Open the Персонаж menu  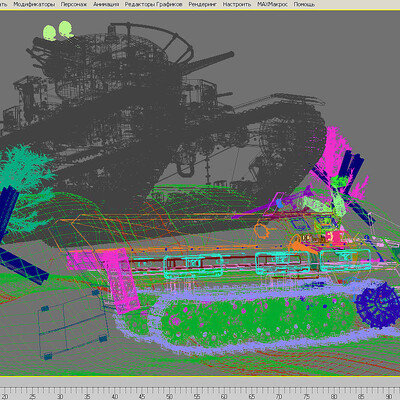tap(74, 4)
